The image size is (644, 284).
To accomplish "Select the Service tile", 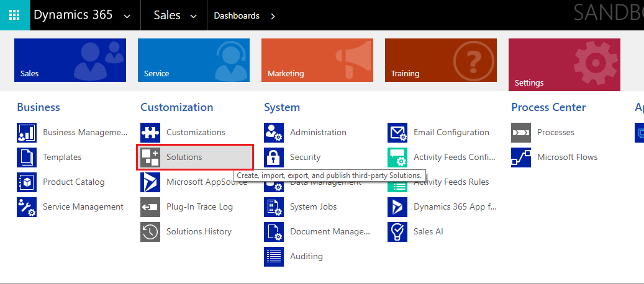I will coord(194,60).
